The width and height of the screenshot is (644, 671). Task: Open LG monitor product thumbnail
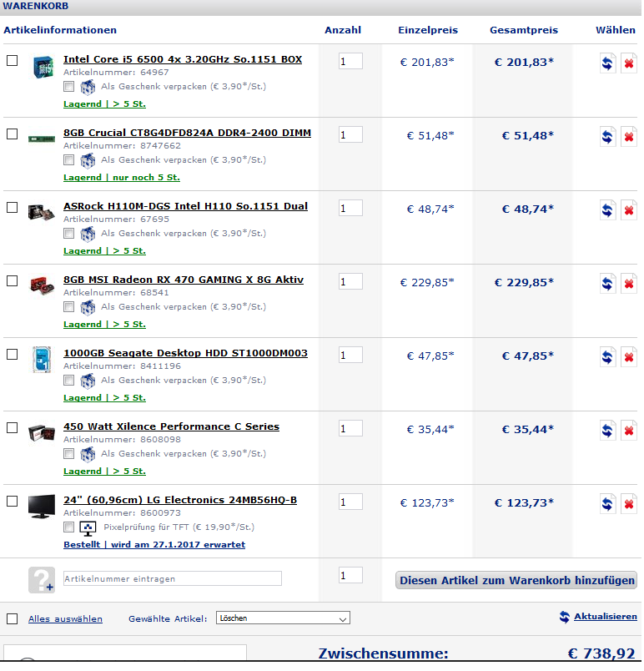pyautogui.click(x=42, y=507)
